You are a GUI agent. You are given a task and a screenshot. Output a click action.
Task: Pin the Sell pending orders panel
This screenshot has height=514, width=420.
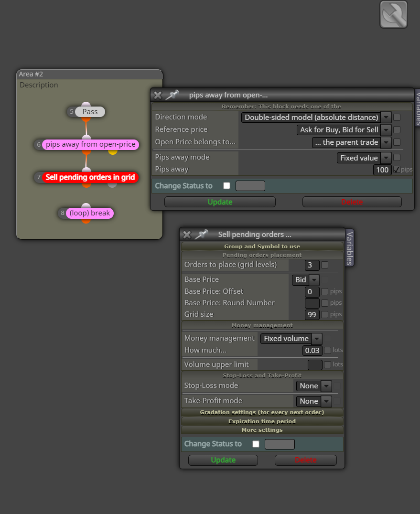point(201,235)
